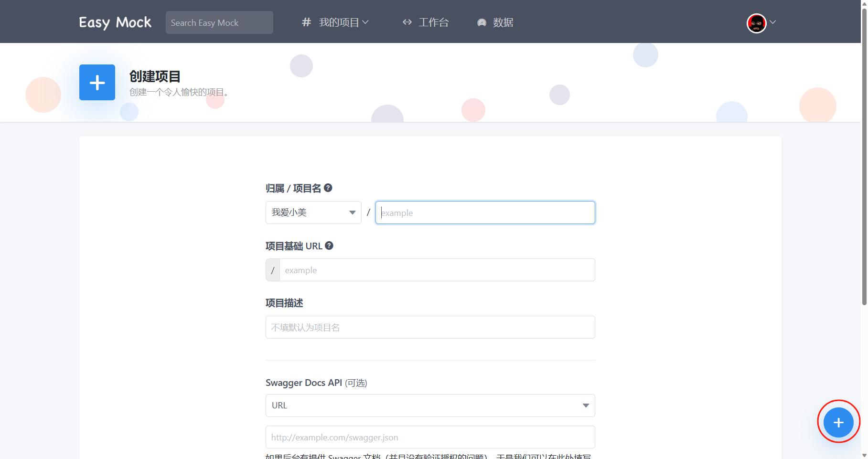Image resolution: width=868 pixels, height=459 pixels.
Task: Select the code icon next to 工作台
Action: [x=407, y=22]
